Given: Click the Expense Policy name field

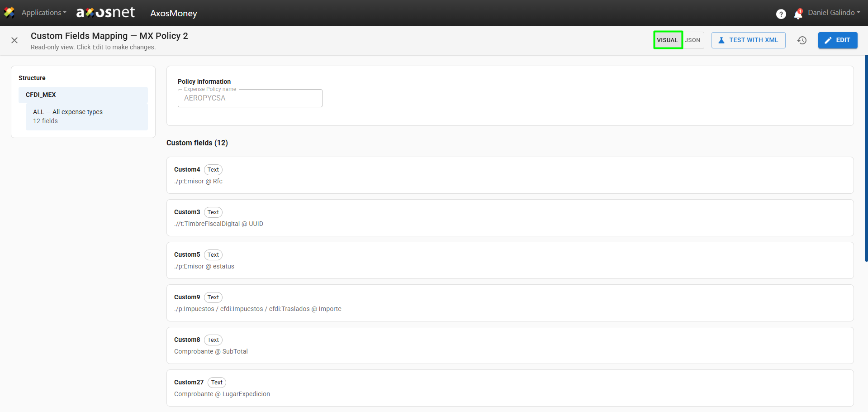Looking at the screenshot, I should coord(250,98).
